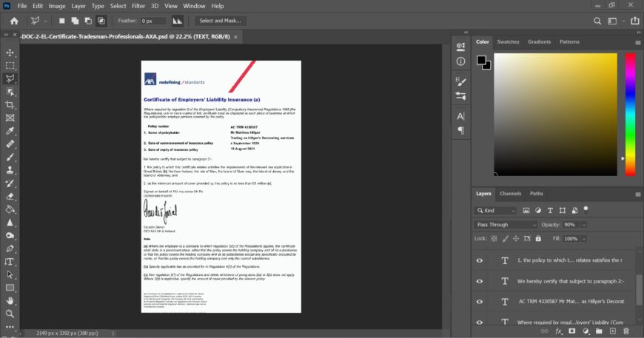Select the Rectangular Marquee tool

click(x=10, y=66)
